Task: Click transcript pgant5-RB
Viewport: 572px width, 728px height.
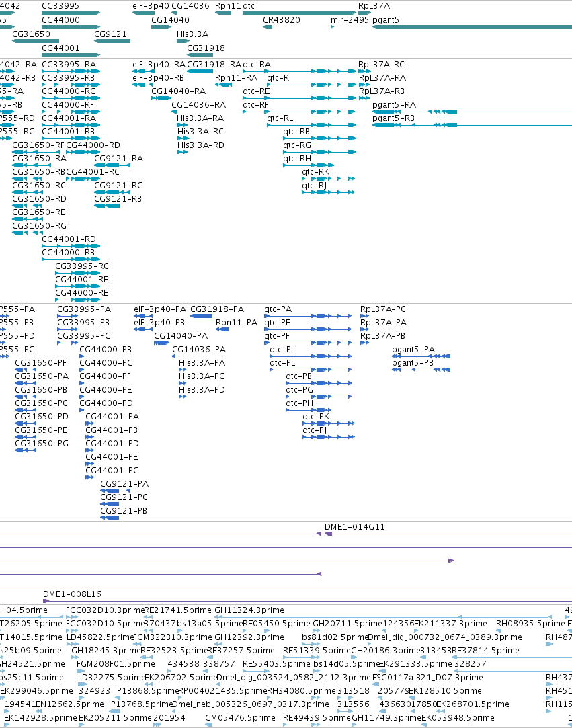Action: coord(393,118)
